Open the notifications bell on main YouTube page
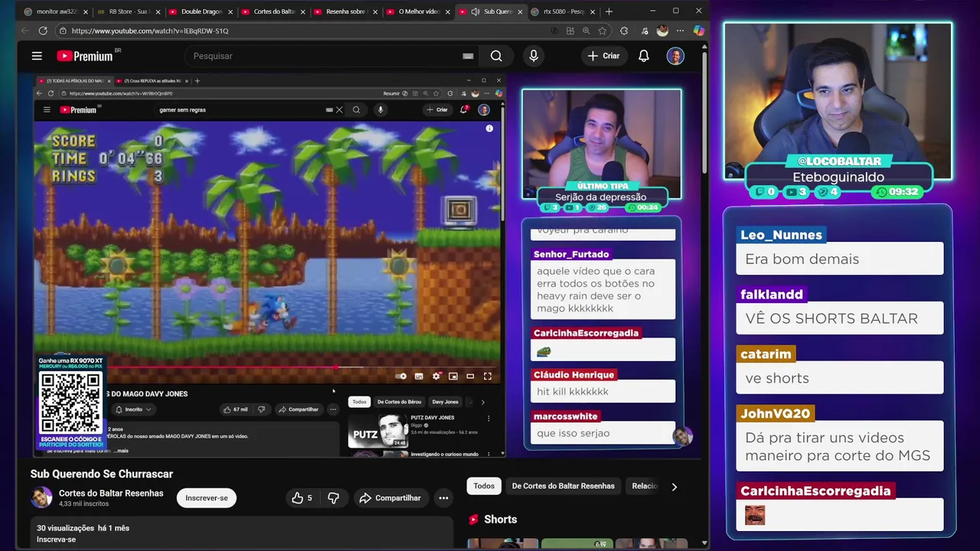The image size is (980, 551). [x=644, y=56]
